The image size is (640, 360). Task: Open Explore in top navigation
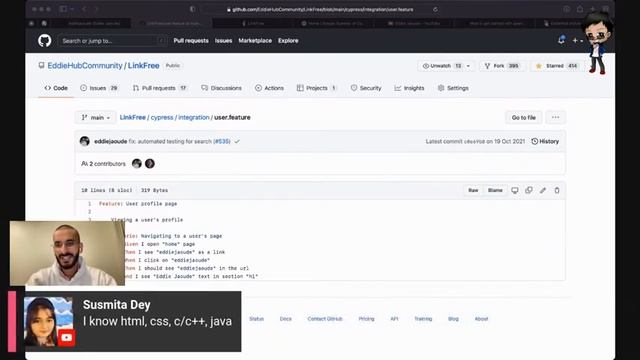(288, 41)
